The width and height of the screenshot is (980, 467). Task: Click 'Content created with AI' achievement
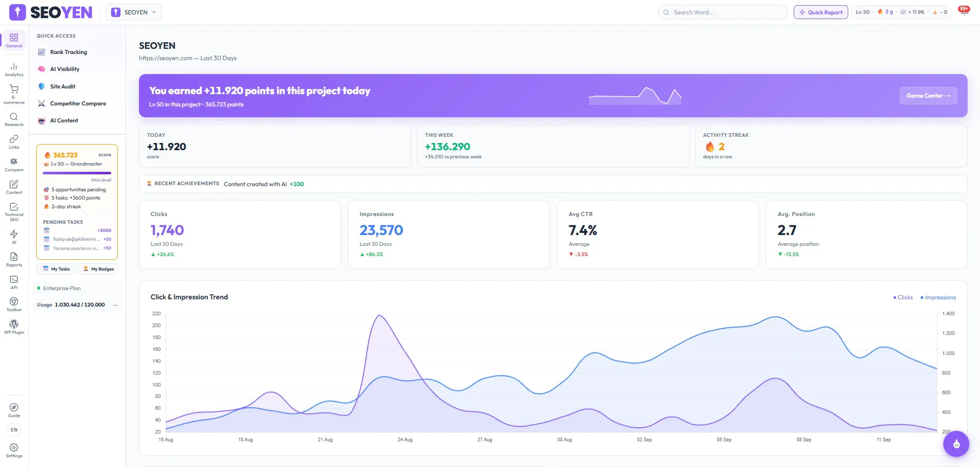(255, 184)
